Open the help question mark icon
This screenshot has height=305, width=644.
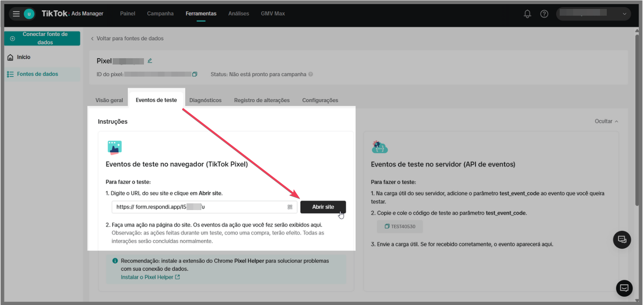tap(544, 14)
